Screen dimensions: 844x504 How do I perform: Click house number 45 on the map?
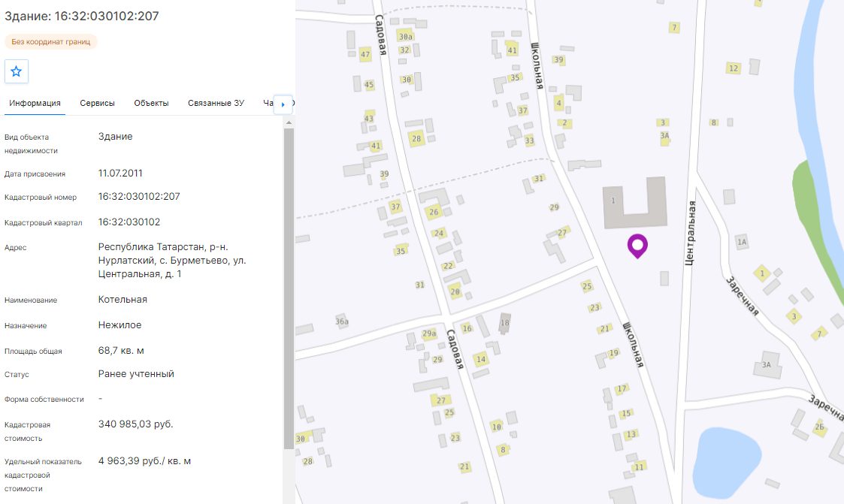point(369,84)
